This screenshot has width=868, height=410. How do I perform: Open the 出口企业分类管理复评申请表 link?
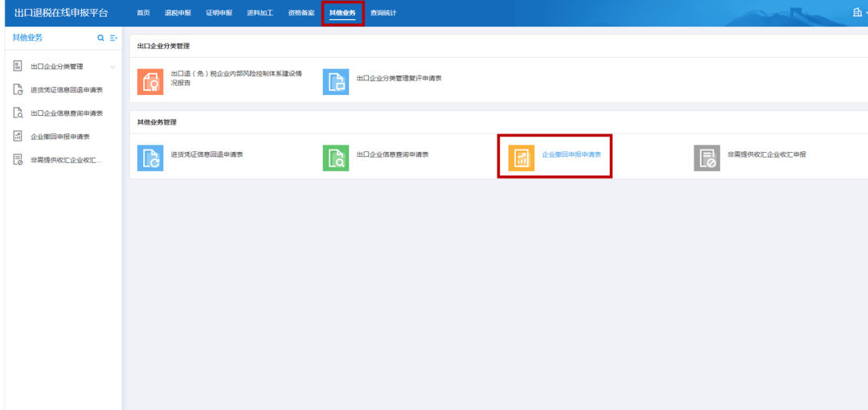(399, 78)
